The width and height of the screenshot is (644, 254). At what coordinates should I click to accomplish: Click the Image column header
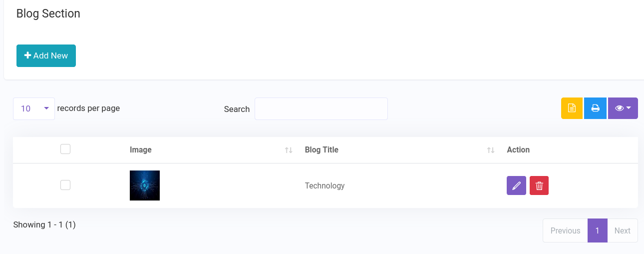(x=141, y=149)
